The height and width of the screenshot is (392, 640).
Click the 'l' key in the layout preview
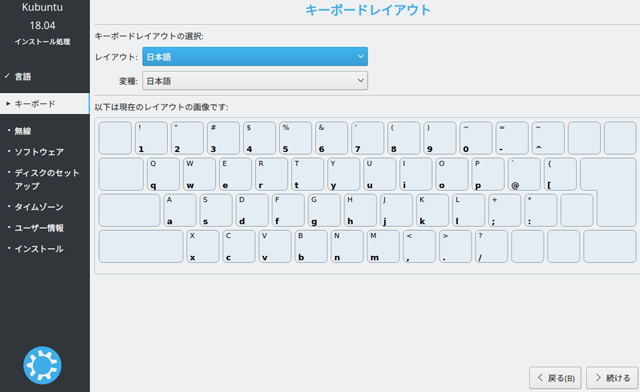coord(468,210)
